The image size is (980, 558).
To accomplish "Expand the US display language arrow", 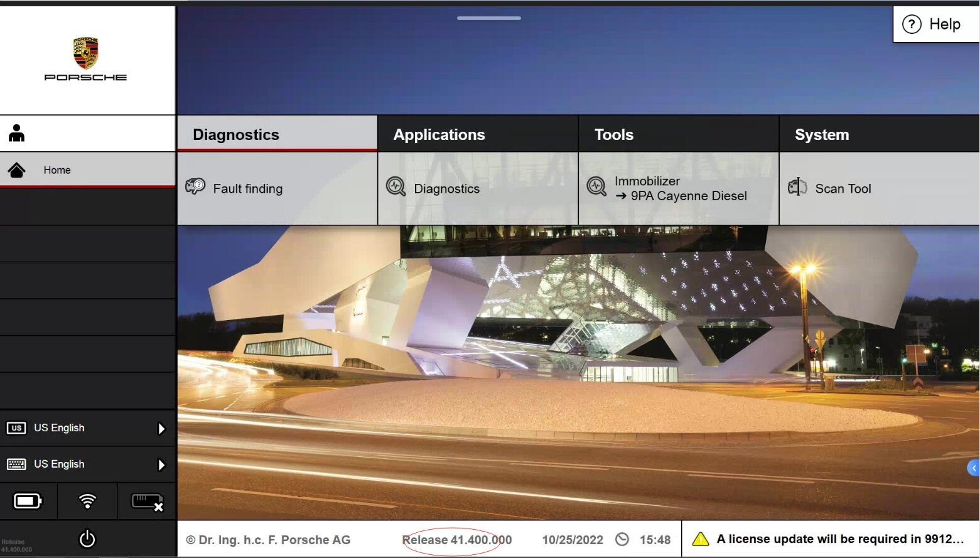I will (x=161, y=429).
